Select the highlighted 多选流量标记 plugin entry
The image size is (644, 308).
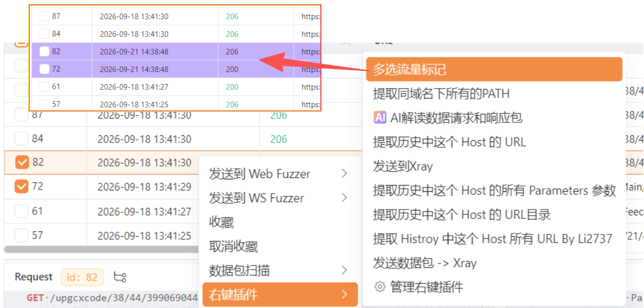point(494,69)
